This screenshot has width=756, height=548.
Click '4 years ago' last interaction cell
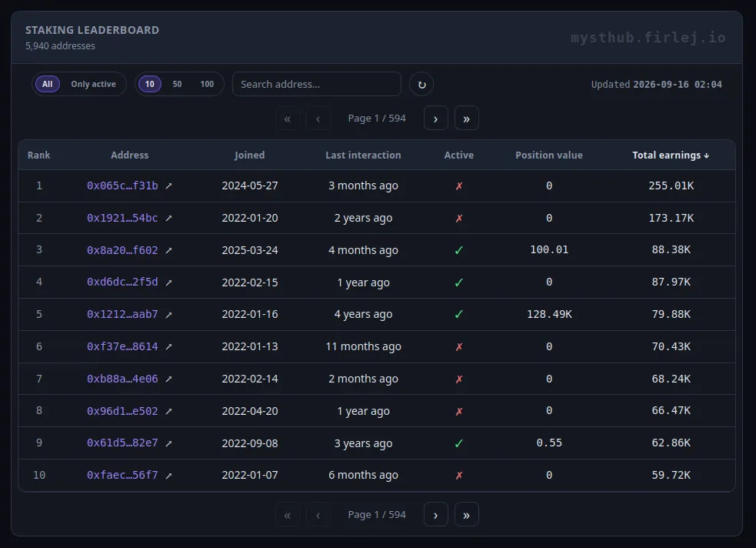tap(363, 315)
